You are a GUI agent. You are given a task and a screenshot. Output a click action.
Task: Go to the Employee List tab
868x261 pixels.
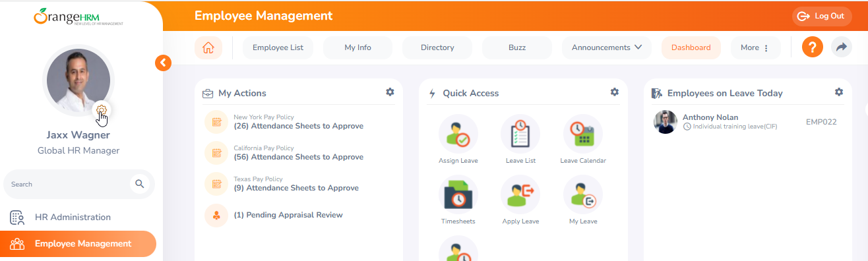tap(278, 47)
